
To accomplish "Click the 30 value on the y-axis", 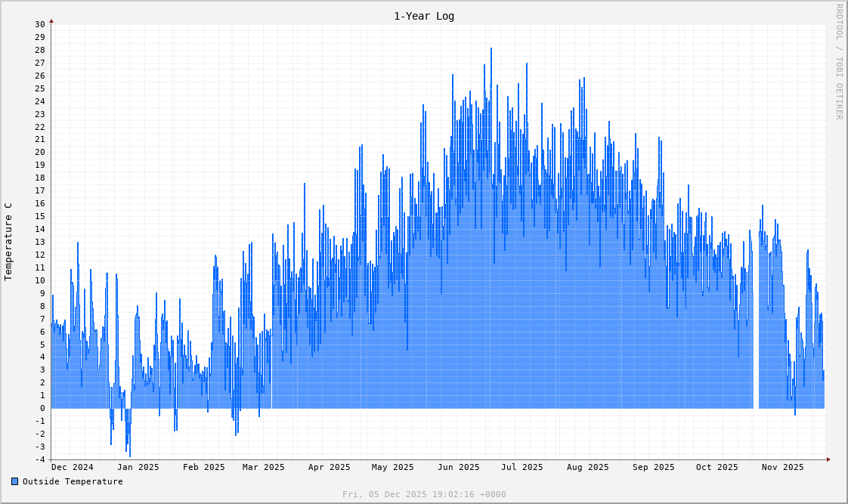I will 42,23.
